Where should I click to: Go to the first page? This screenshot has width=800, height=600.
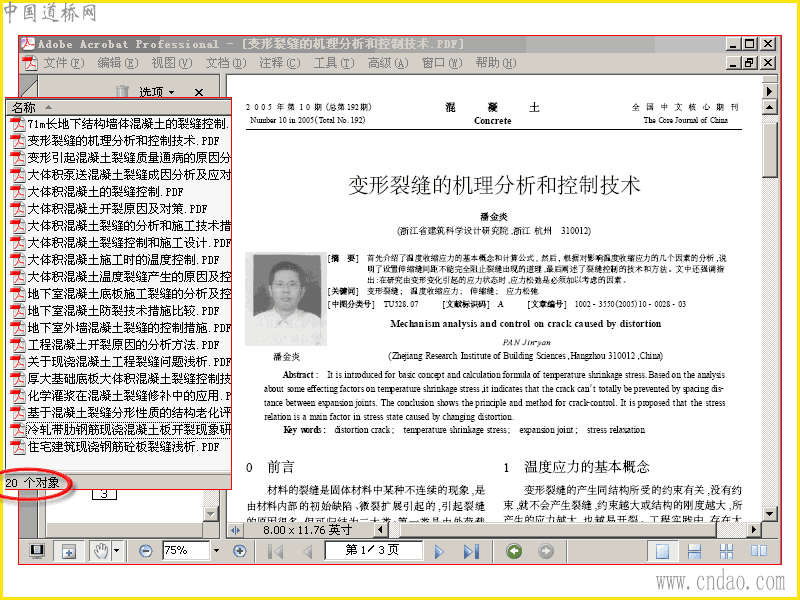click(x=276, y=552)
